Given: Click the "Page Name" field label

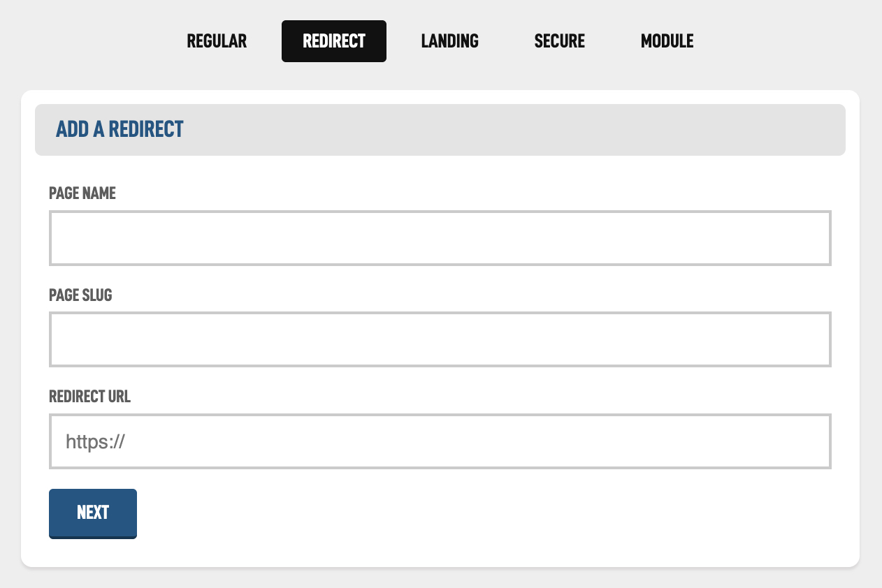Looking at the screenshot, I should click(82, 193).
